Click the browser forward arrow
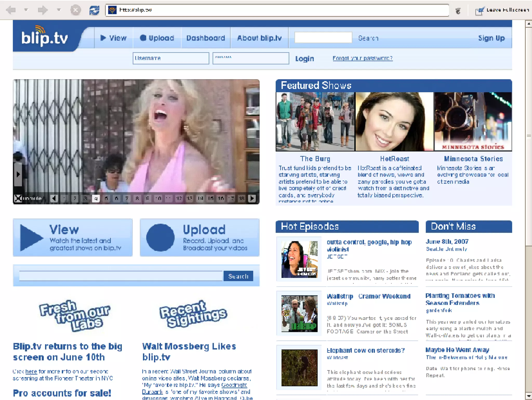 coord(43,10)
